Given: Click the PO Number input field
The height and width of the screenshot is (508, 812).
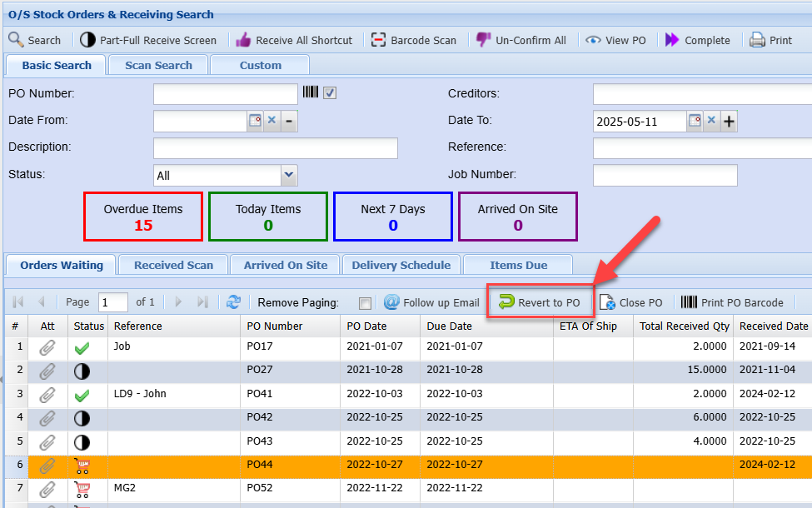Looking at the screenshot, I should pyautogui.click(x=225, y=94).
